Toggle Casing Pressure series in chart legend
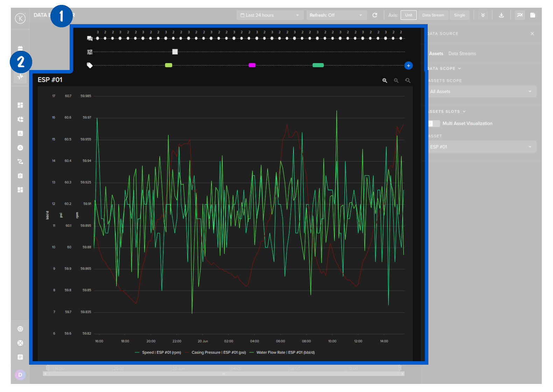Image resolution: width=553 pixels, height=392 pixels. click(x=218, y=352)
